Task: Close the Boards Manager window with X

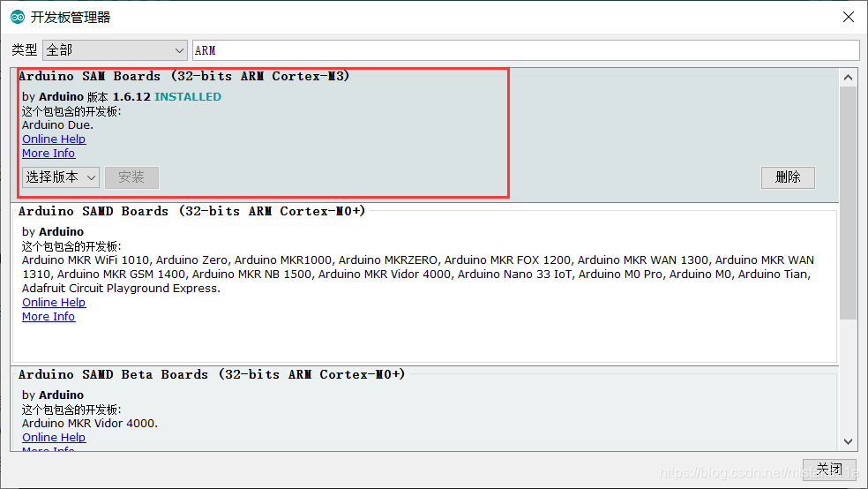Action: click(x=848, y=17)
